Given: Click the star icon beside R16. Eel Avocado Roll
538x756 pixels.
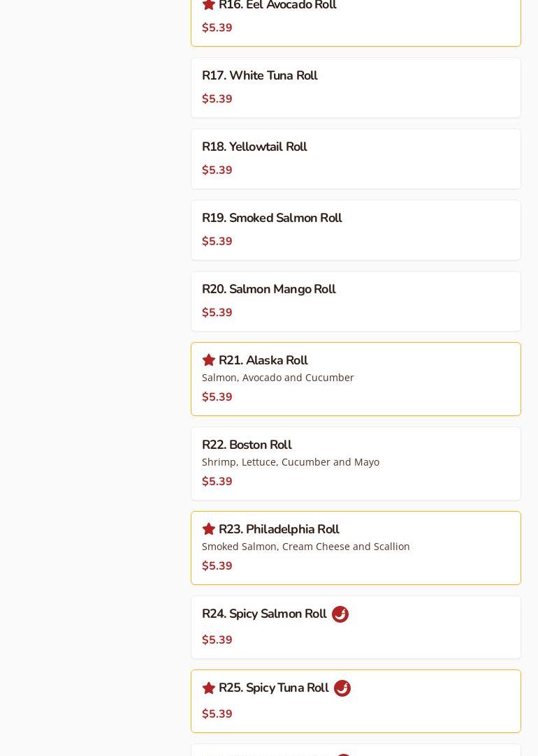Looking at the screenshot, I should pyautogui.click(x=208, y=4).
